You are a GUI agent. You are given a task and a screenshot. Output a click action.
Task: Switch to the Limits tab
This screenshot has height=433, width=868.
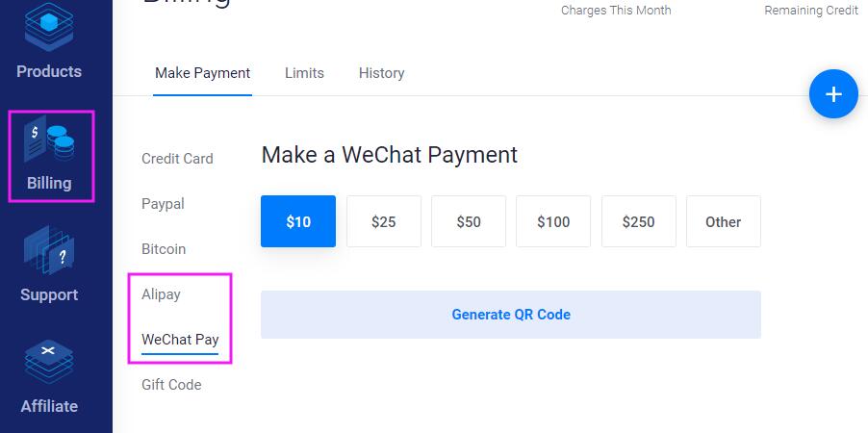tap(304, 73)
